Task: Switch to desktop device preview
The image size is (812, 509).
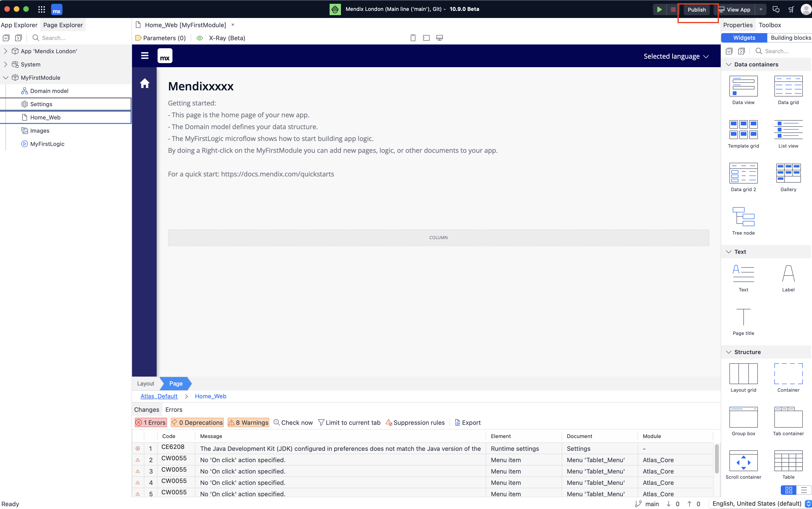Action: click(440, 38)
